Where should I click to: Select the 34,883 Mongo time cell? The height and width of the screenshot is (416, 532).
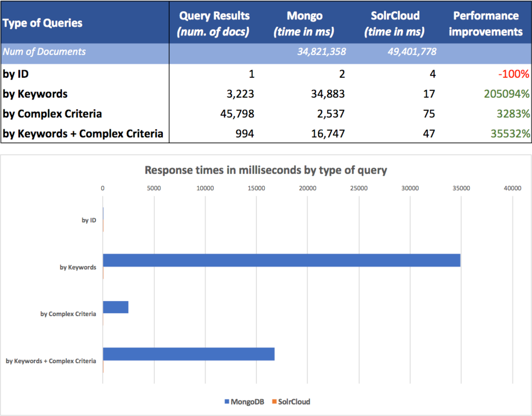[x=328, y=94]
